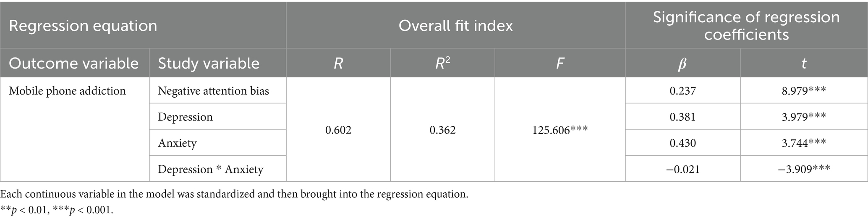The height and width of the screenshot is (220, 868).
Task: Click the Negative attention bias row label
Action: tap(213, 90)
